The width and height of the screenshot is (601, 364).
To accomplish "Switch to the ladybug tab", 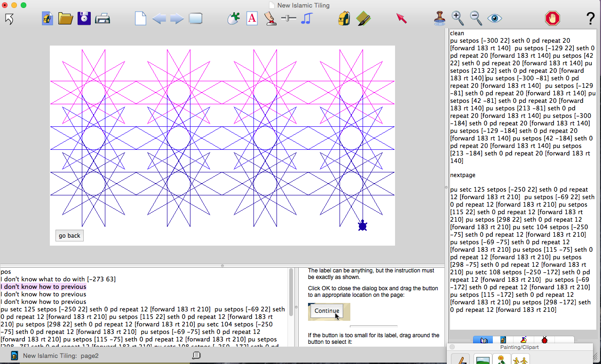I will click(x=545, y=340).
